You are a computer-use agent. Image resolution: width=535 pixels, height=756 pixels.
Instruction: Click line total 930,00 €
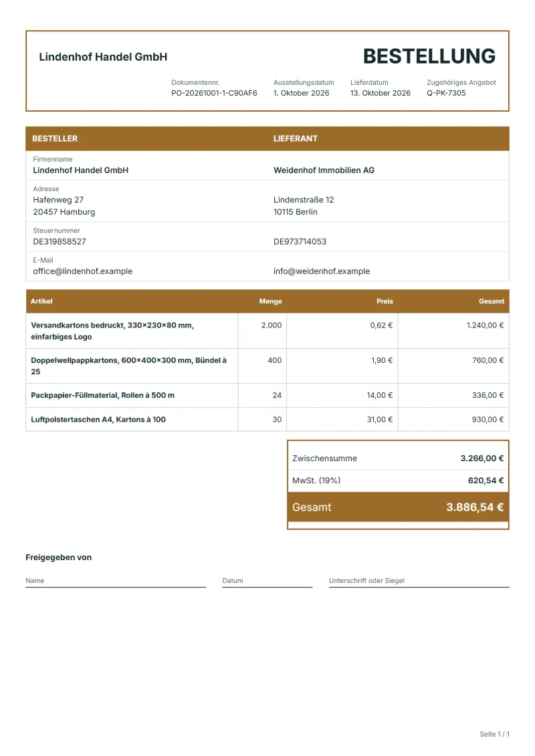point(488,420)
